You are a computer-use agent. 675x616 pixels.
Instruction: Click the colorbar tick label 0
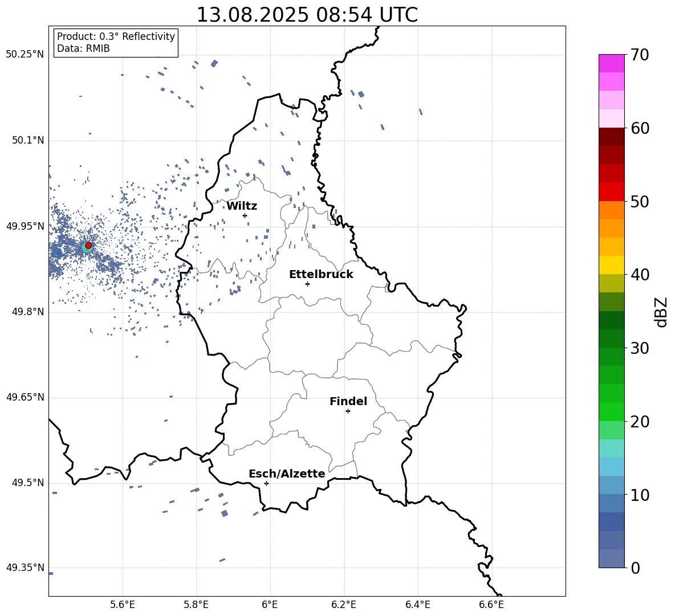(x=636, y=568)
